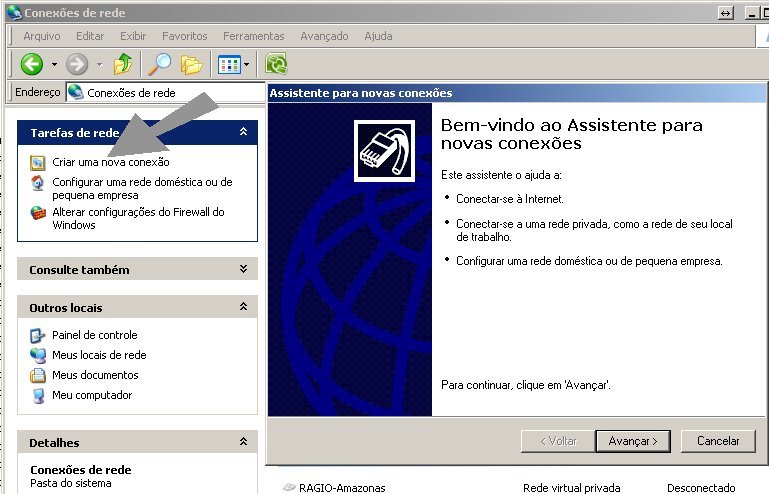
Task: Click the Meus locais de rede icon
Action: pos(38,355)
